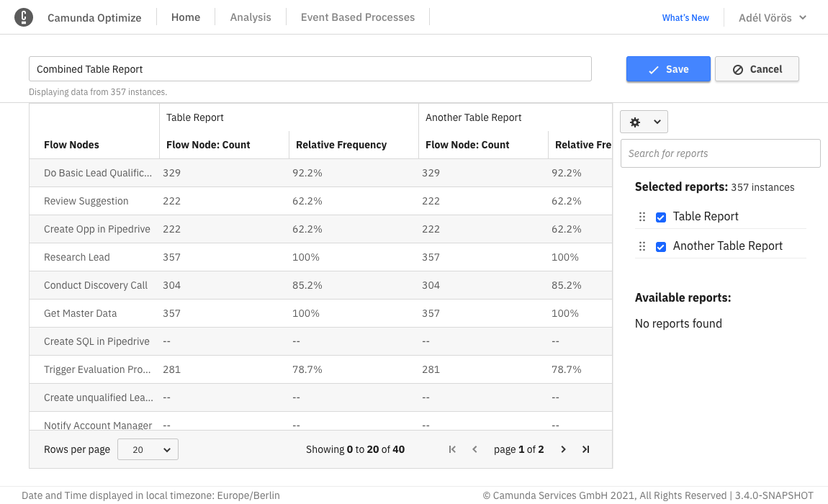Grab the drag handle for Another Table Report

(x=642, y=246)
